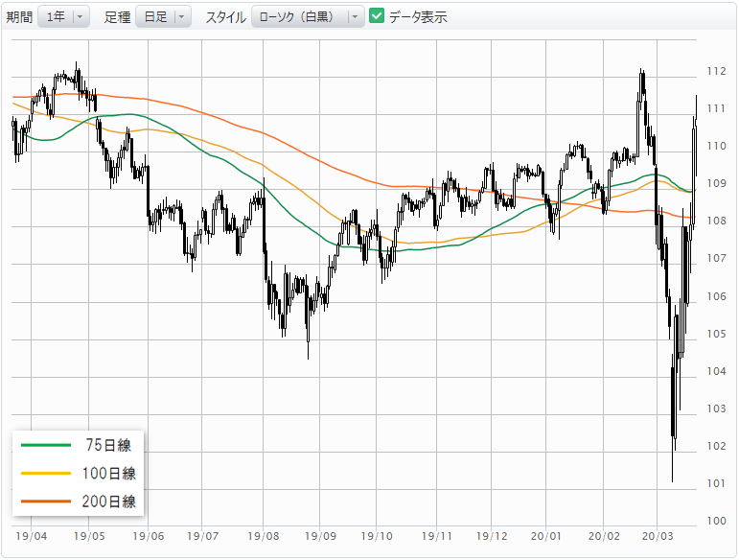
Task: Click the 111 price axis label
Action: (716, 109)
